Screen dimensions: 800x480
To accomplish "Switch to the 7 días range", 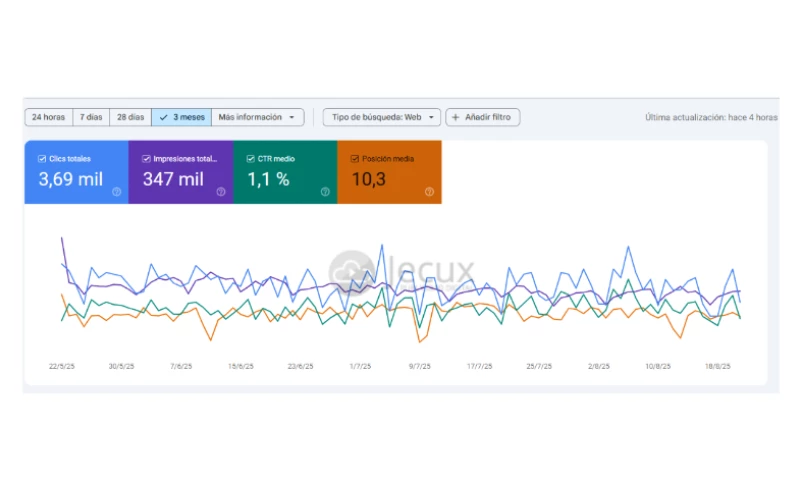I will [x=91, y=117].
